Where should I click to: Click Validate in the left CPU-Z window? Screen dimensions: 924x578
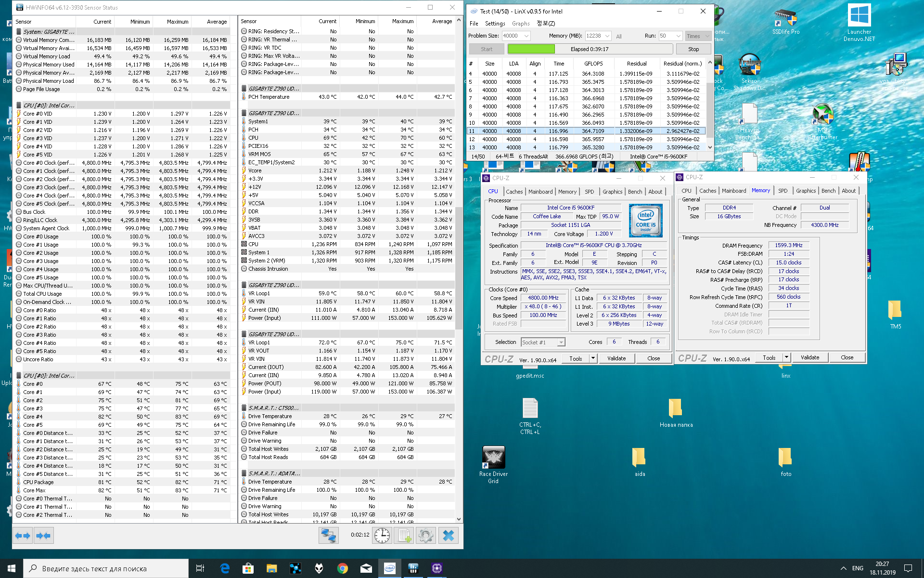pyautogui.click(x=616, y=358)
